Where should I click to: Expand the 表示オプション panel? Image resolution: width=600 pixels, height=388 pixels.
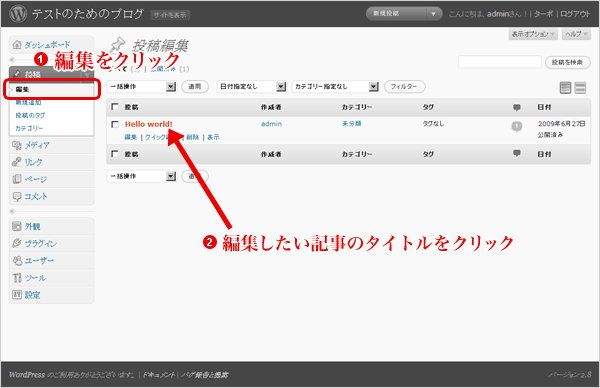click(x=533, y=34)
